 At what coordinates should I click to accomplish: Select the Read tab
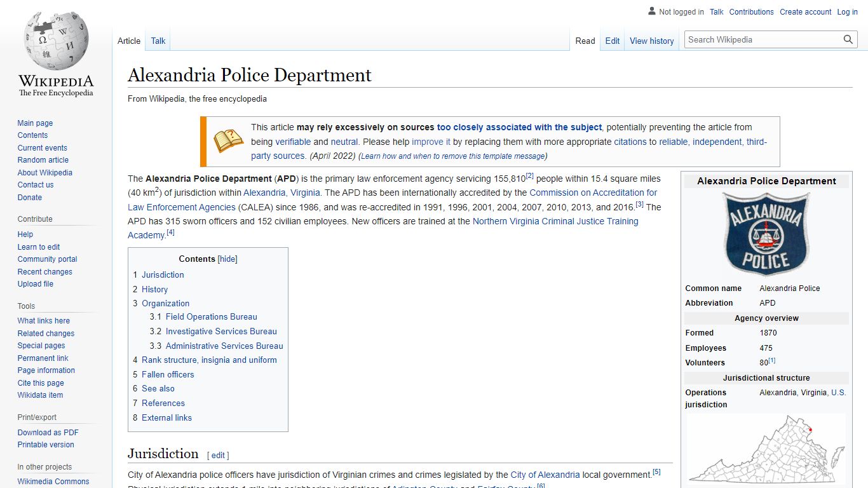(x=585, y=41)
